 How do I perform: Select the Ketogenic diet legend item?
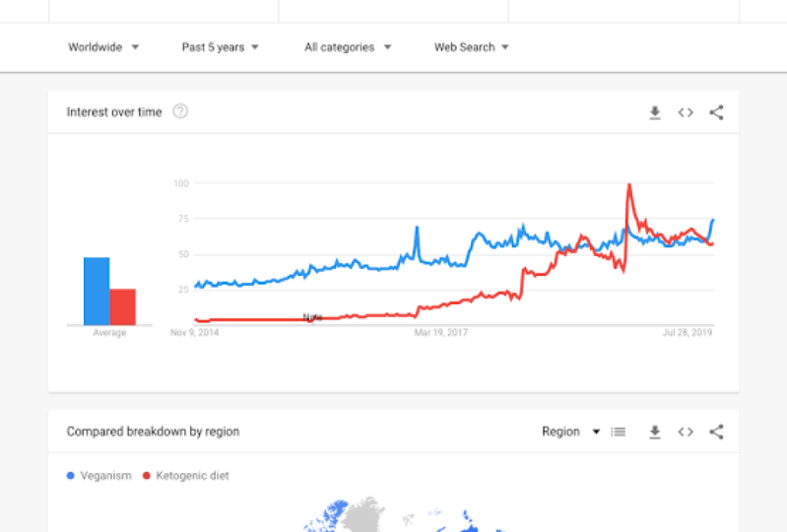pyautogui.click(x=186, y=476)
